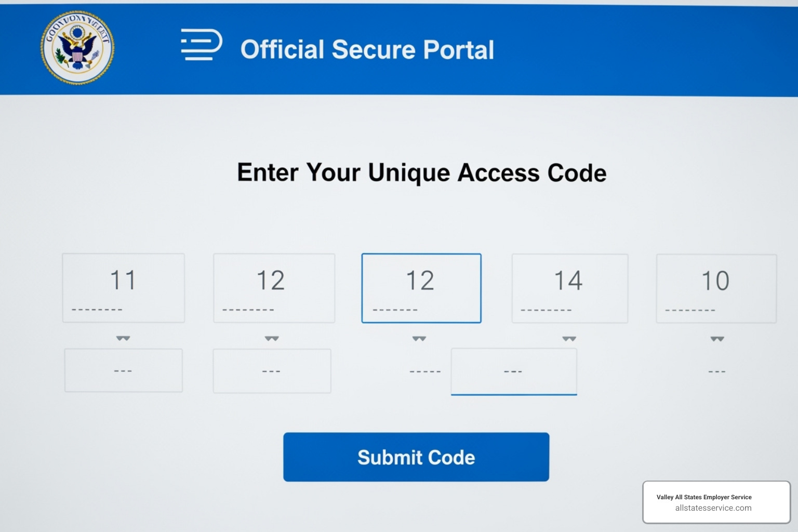The width and height of the screenshot is (798, 532).
Task: Click the government eagle seal logo
Action: (x=77, y=48)
